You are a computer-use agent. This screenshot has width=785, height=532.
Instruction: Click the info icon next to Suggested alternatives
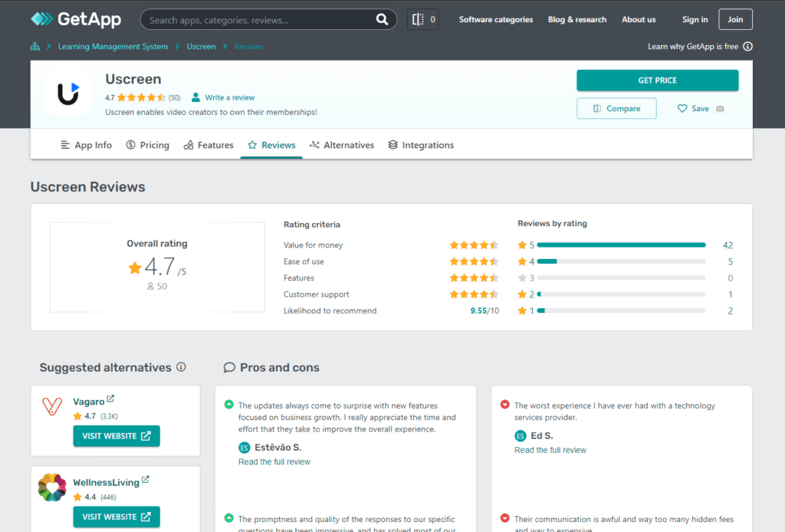point(180,367)
